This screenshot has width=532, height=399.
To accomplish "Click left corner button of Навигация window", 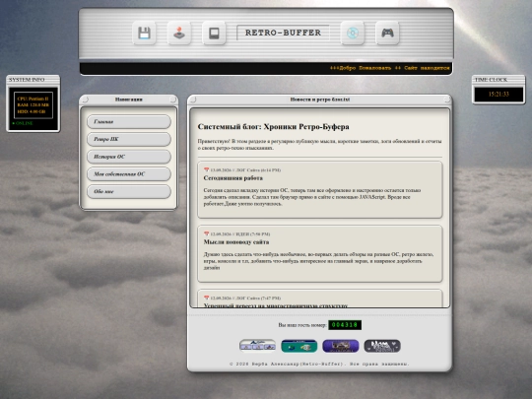I will coord(85,100).
